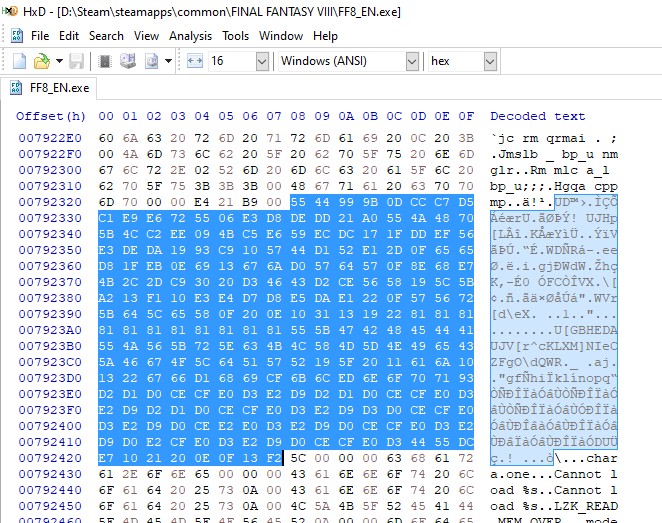
Task: Click decoded text 'bp_u;;;.Hgqa cpp'
Action: coord(553,186)
